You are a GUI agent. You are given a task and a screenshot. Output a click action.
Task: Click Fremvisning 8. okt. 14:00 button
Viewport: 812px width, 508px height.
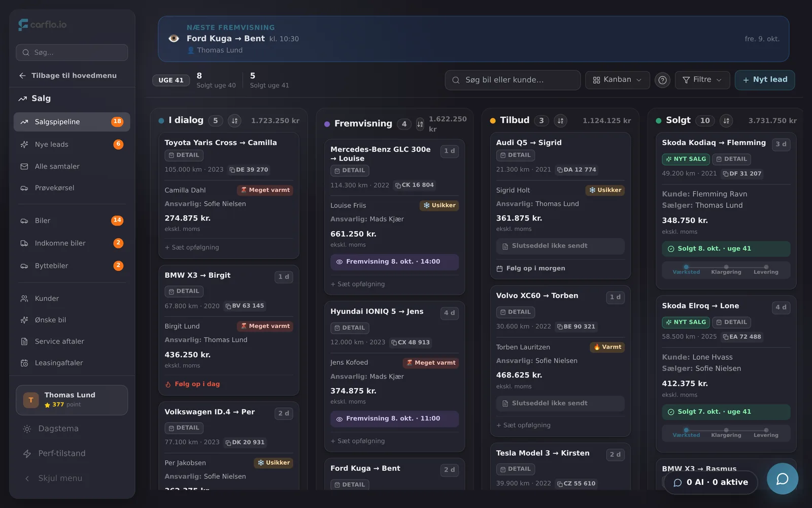click(394, 262)
